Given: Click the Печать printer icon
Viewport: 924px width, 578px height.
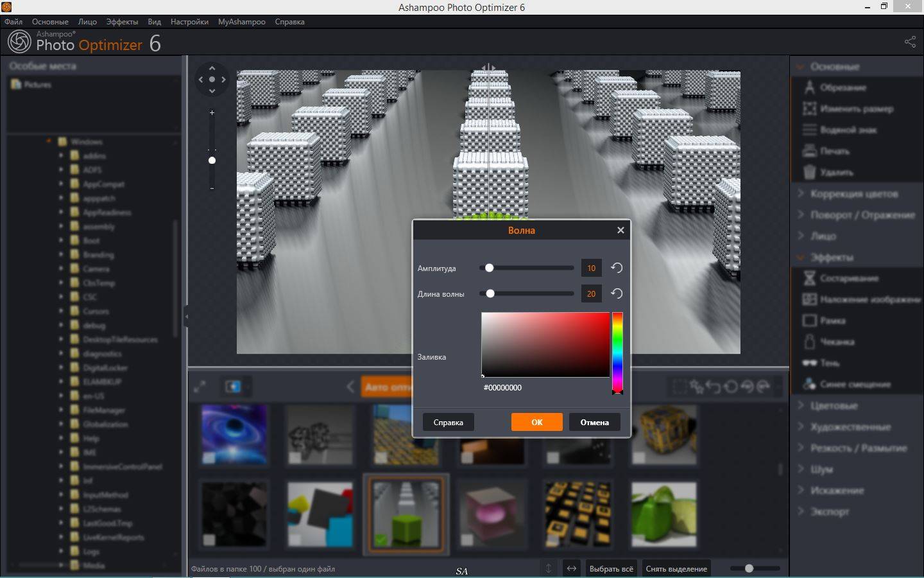Looking at the screenshot, I should (810, 151).
